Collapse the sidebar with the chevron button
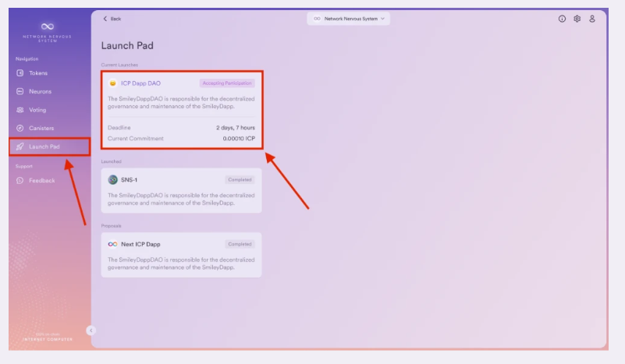The height and width of the screenshot is (364, 625). click(x=91, y=330)
